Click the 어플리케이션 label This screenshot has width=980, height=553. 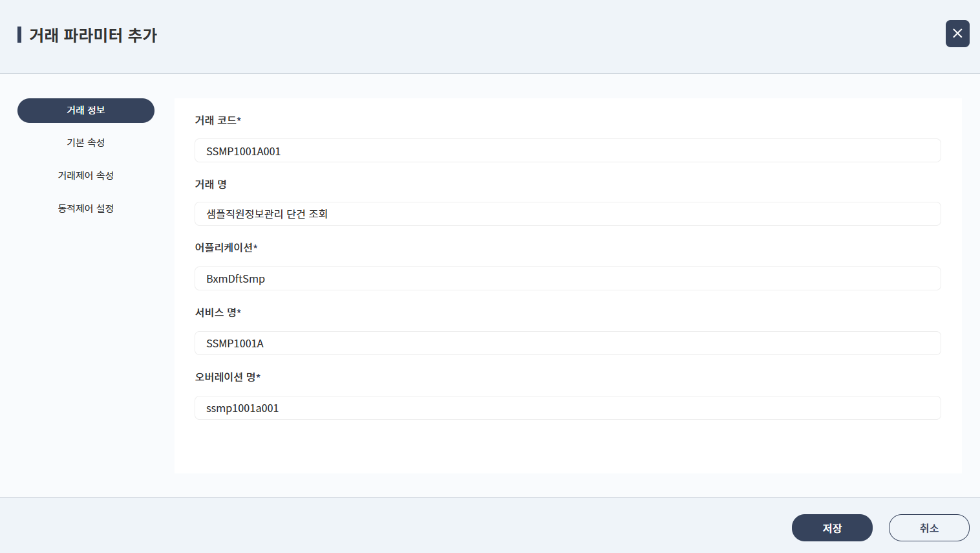(x=224, y=248)
